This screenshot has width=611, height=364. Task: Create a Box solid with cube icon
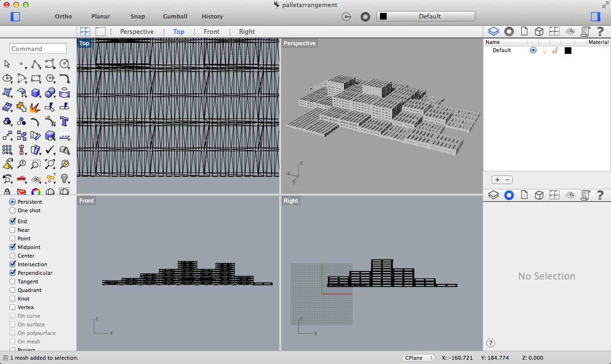pos(36,93)
